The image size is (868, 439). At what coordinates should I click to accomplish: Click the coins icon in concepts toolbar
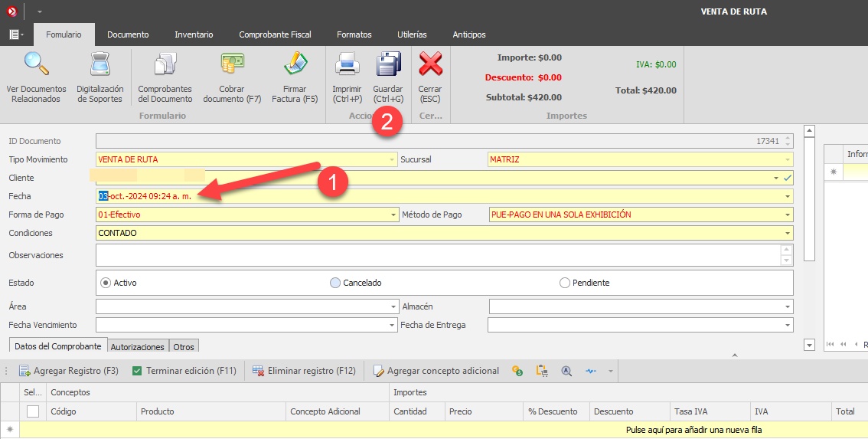(x=517, y=371)
